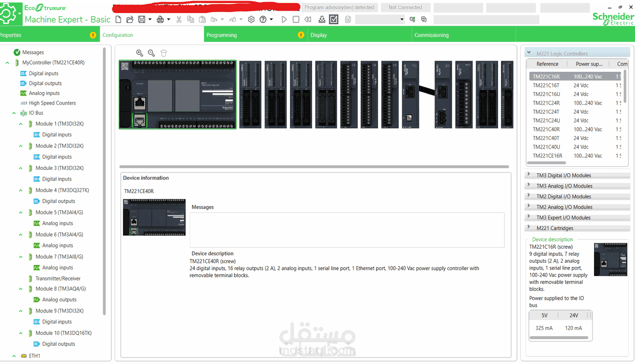
Task: Select Transmitter/Receiver tree item
Action: coord(58,278)
